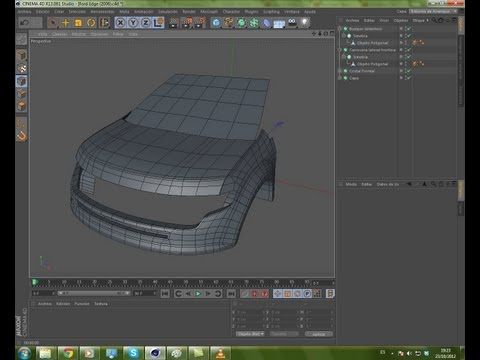480x360 pixels.
Task: Click the live selection arrow tool
Action: click(x=52, y=23)
